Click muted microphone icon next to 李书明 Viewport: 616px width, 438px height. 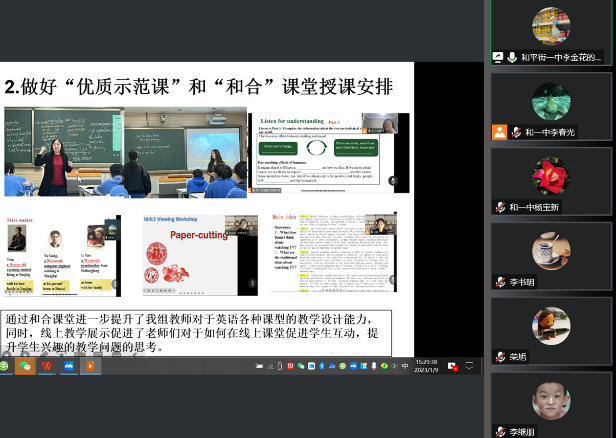point(500,282)
